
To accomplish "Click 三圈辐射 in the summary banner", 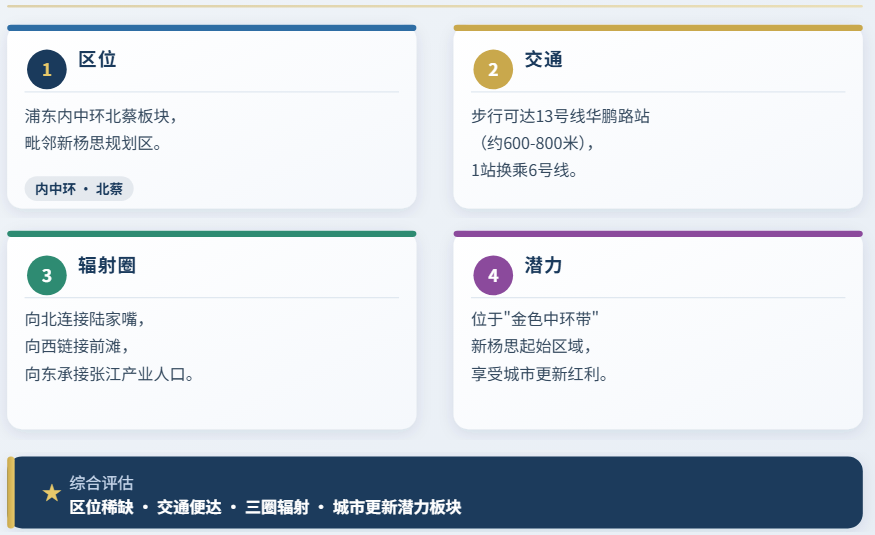I will tap(277, 507).
